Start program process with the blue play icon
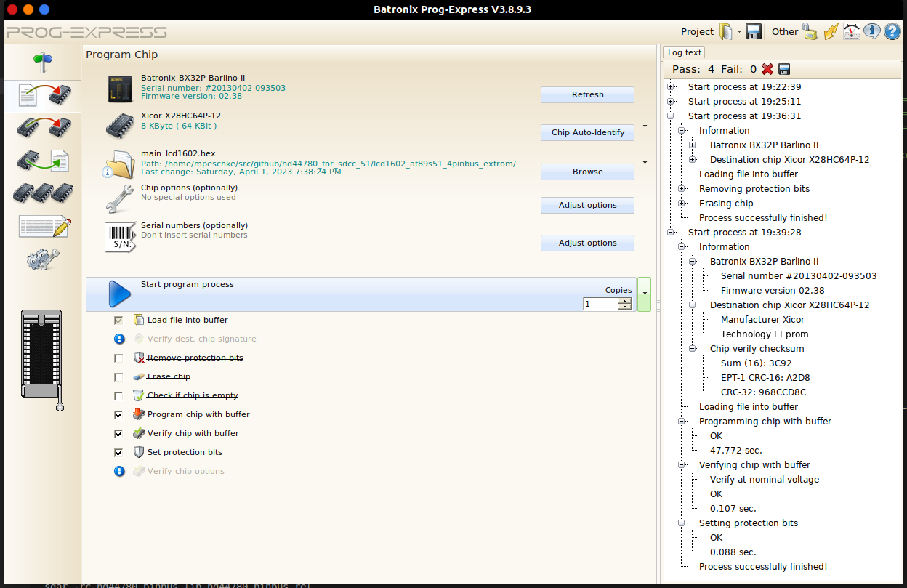This screenshot has width=907, height=588. click(119, 294)
